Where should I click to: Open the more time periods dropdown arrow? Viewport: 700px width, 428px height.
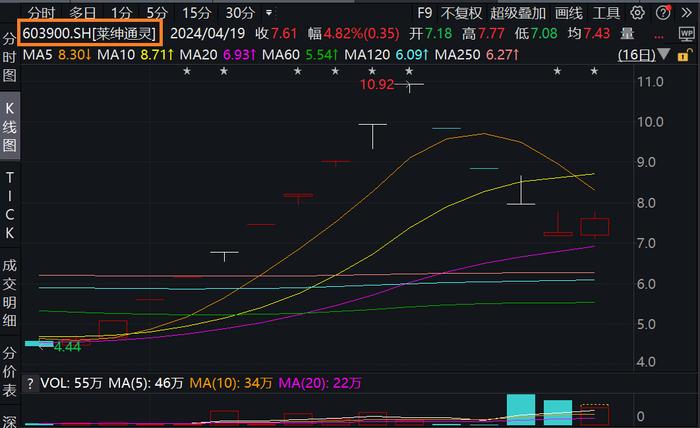(x=269, y=13)
